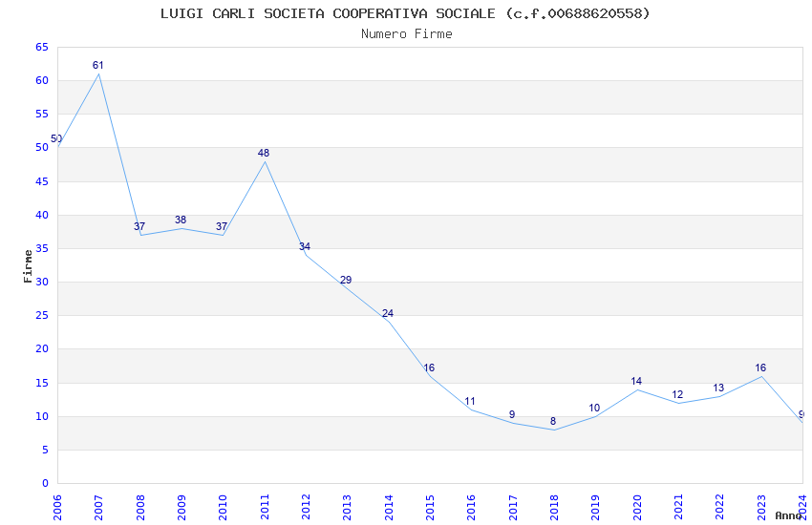The image size is (812, 525).
Task: Click the 29 data label at 2013
Action: (x=346, y=280)
